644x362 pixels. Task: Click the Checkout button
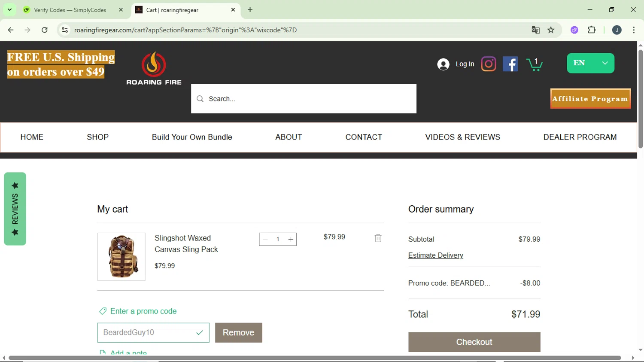[x=474, y=342]
